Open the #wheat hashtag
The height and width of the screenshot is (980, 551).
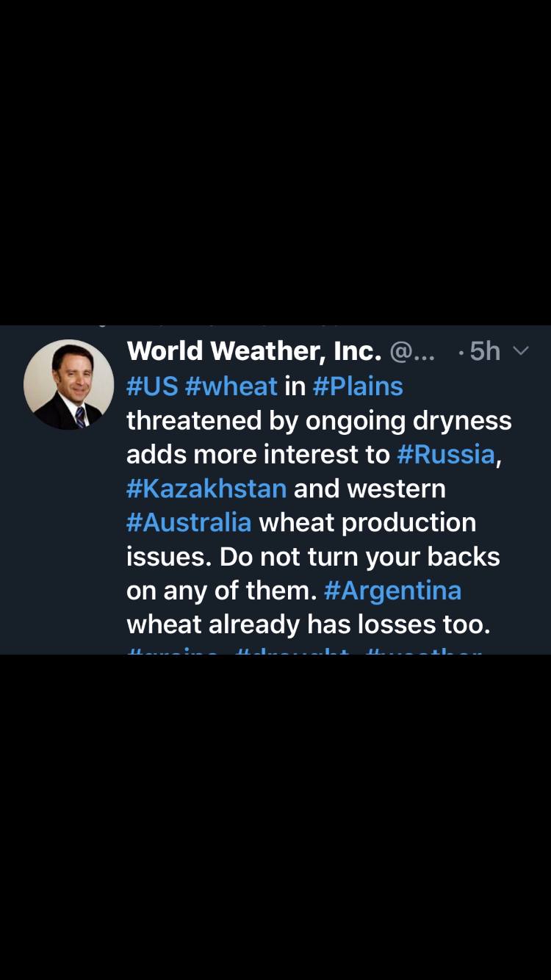pyautogui.click(x=231, y=386)
